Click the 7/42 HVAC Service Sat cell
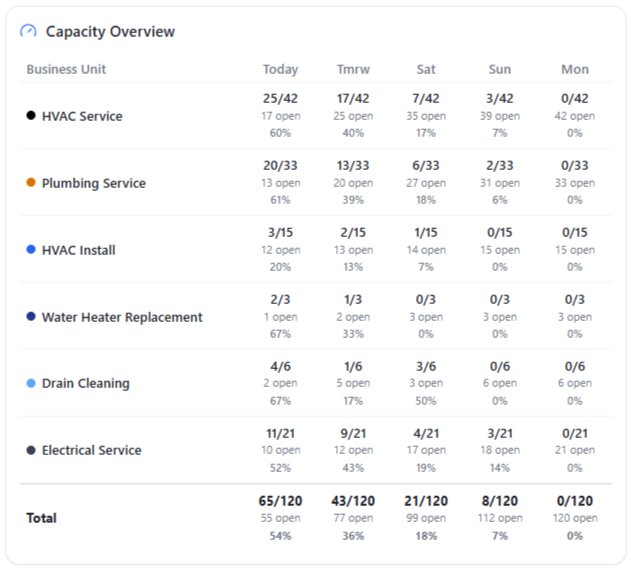This screenshot has height=569, width=631. pyautogui.click(x=426, y=115)
